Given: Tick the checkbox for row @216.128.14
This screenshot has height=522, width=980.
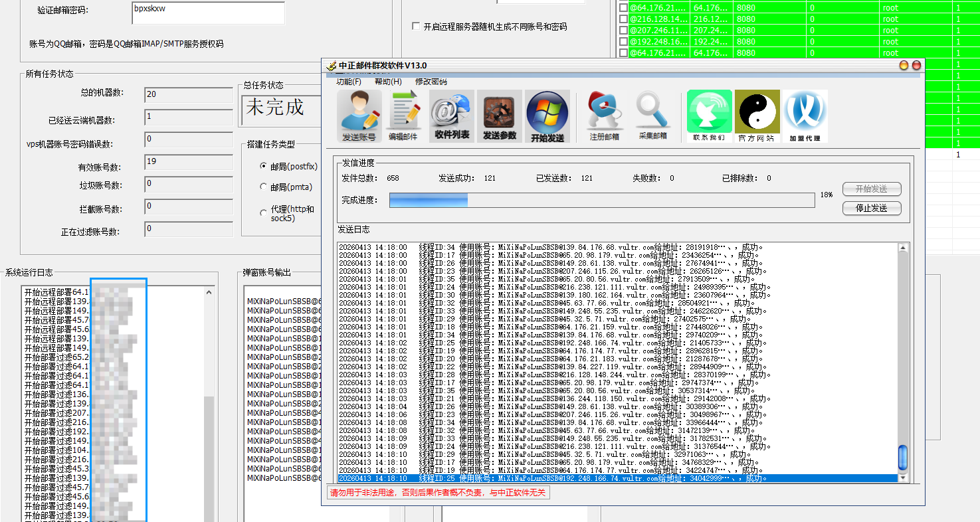Looking at the screenshot, I should 623,19.
